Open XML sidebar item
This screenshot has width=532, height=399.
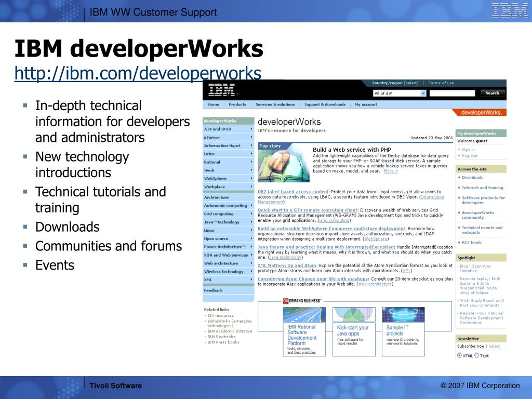tap(229, 280)
